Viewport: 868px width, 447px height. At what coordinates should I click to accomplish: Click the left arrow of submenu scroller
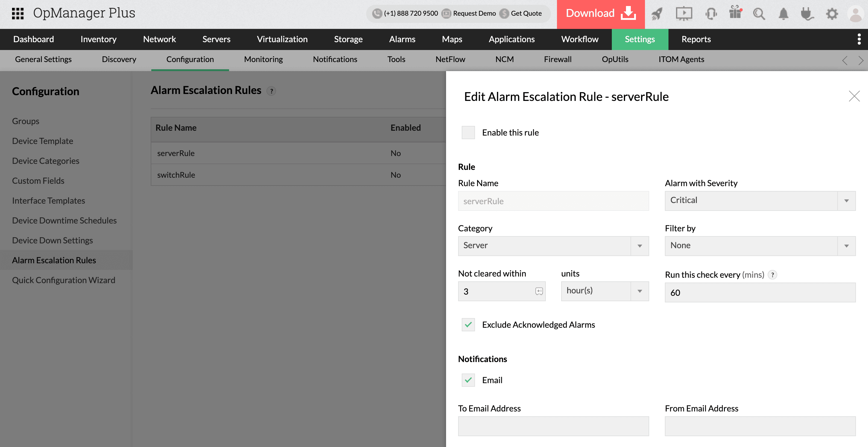844,60
